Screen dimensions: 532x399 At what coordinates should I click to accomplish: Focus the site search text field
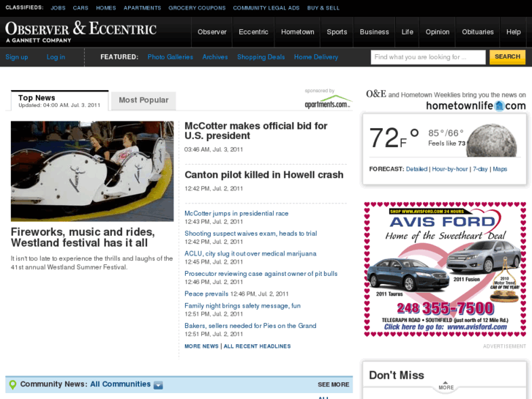pos(428,57)
